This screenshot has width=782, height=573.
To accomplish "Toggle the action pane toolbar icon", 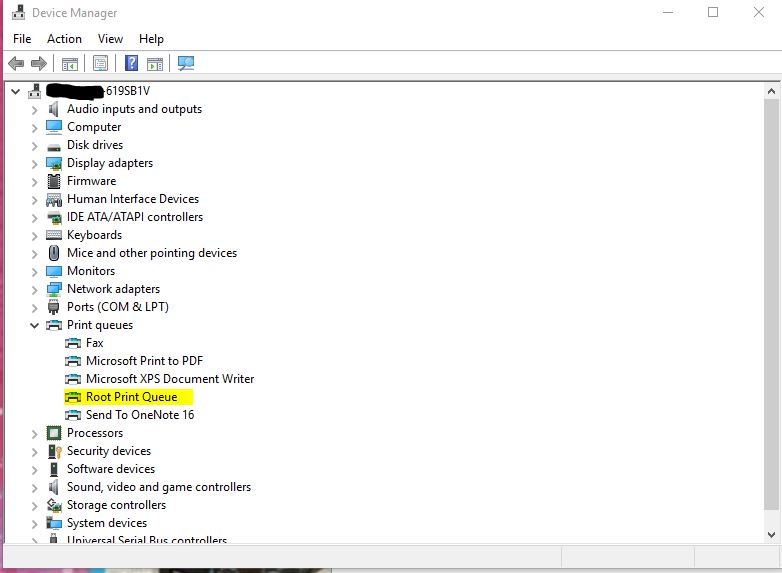I will tap(155, 64).
